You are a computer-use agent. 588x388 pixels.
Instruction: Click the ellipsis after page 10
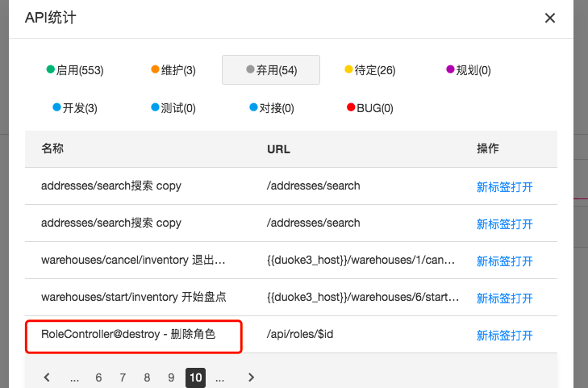219,378
